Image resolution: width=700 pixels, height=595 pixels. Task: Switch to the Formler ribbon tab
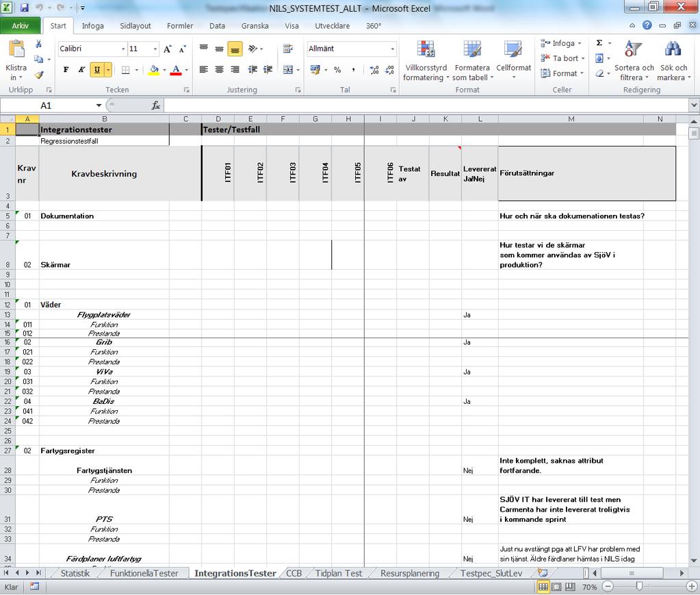point(180,26)
